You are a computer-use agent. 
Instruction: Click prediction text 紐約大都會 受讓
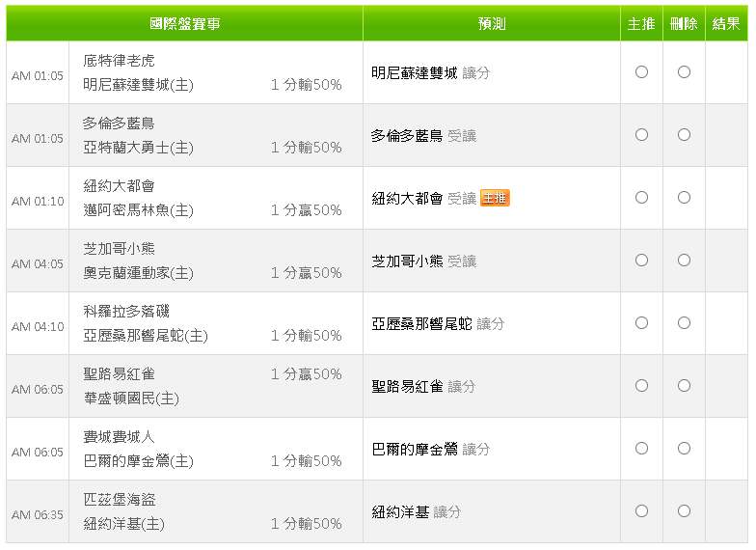(x=424, y=199)
